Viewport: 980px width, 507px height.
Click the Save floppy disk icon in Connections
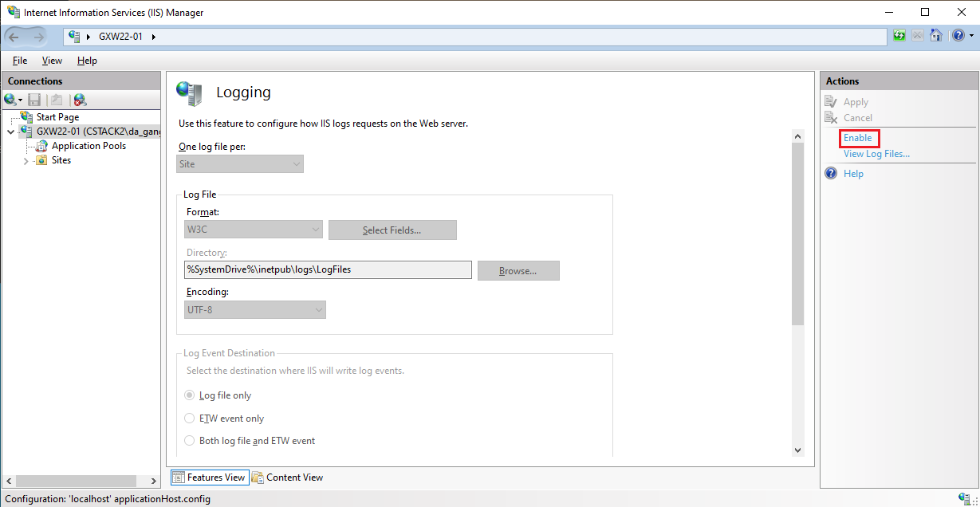pos(34,100)
